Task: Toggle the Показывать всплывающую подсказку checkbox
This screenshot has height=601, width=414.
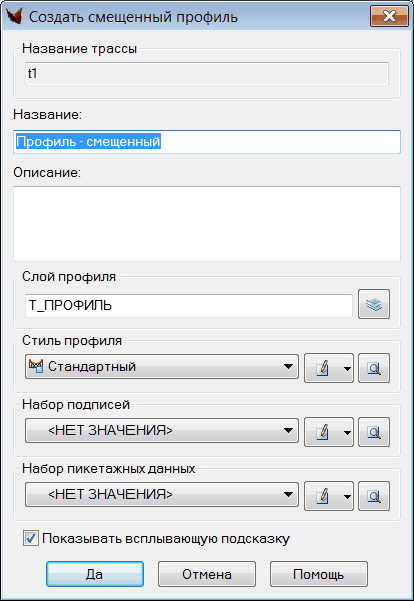Action: [x=31, y=538]
